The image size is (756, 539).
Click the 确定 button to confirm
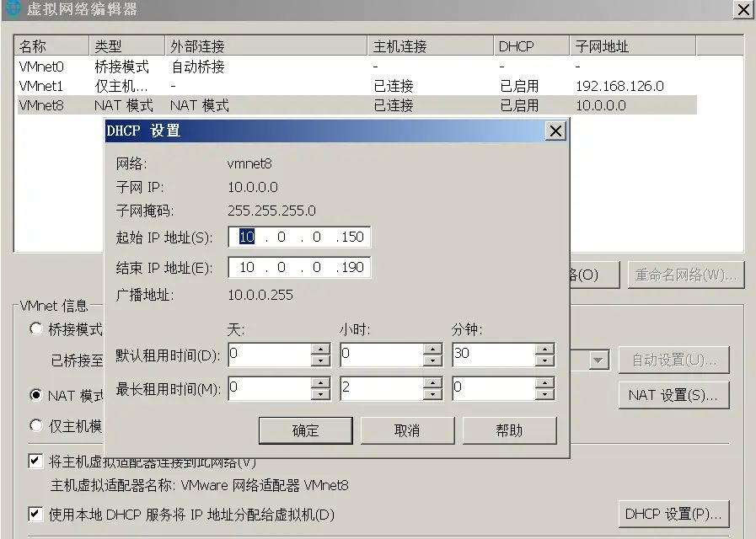click(x=305, y=430)
